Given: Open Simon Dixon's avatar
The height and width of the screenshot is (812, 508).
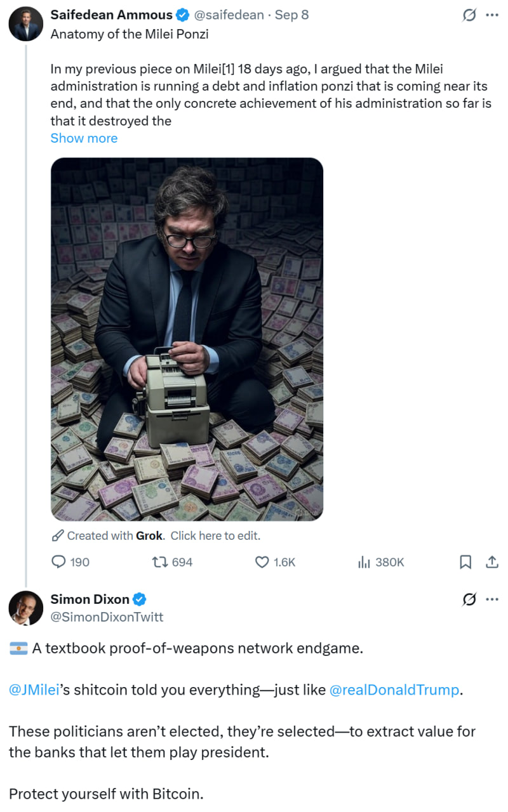Looking at the screenshot, I should (x=26, y=608).
